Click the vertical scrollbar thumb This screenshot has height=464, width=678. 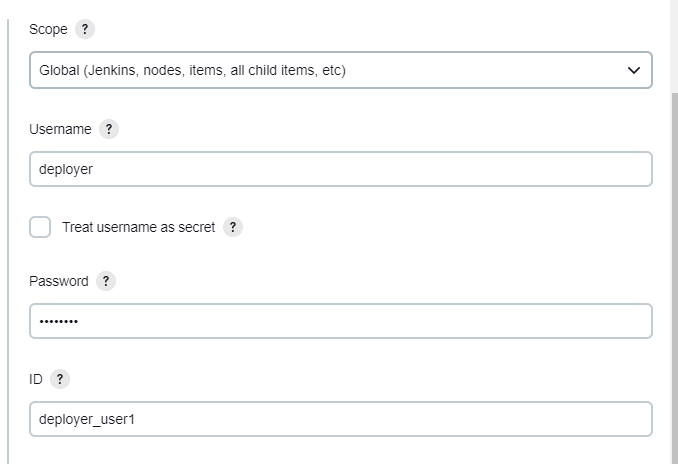[675, 278]
